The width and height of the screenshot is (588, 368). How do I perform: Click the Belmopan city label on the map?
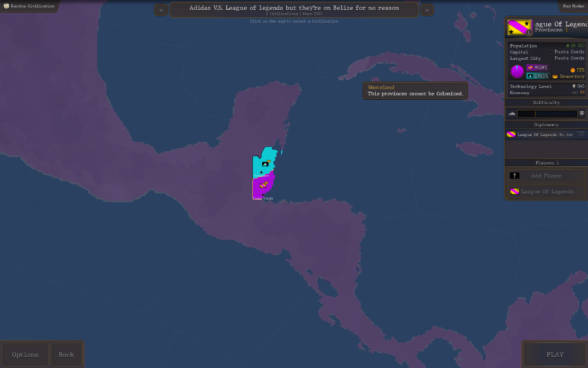pyautogui.click(x=261, y=175)
